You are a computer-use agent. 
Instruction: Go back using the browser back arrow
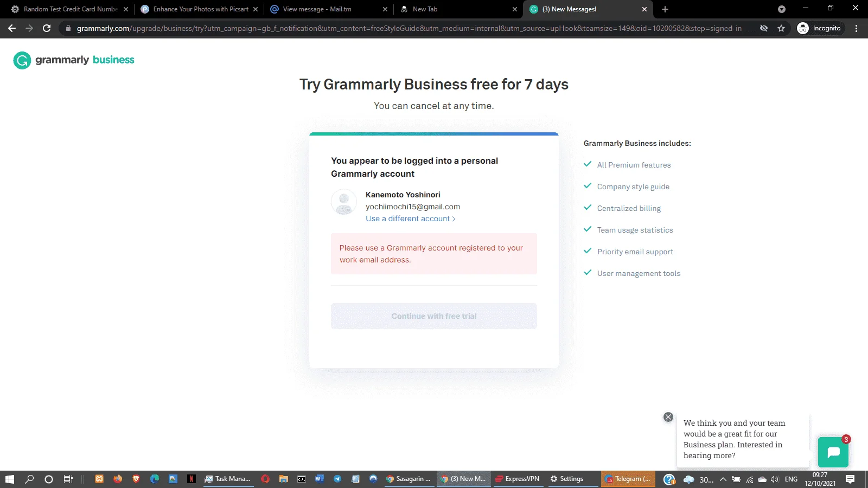(x=12, y=28)
